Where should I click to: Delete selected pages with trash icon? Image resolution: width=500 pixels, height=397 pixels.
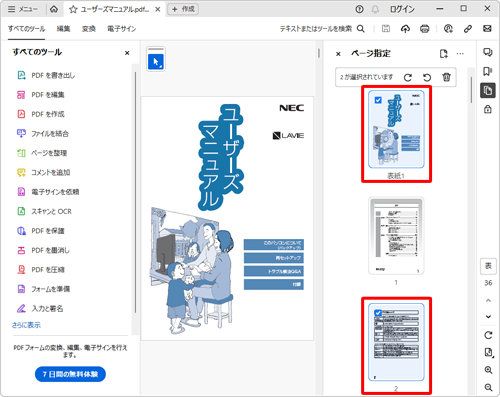click(446, 77)
